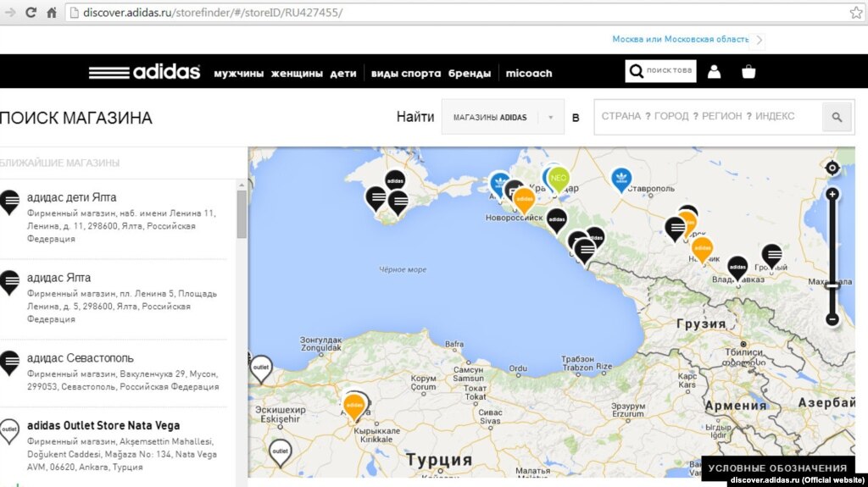Image resolution: width=868 pixels, height=487 pixels.
Task: Open the женщины menu
Action: 297,73
